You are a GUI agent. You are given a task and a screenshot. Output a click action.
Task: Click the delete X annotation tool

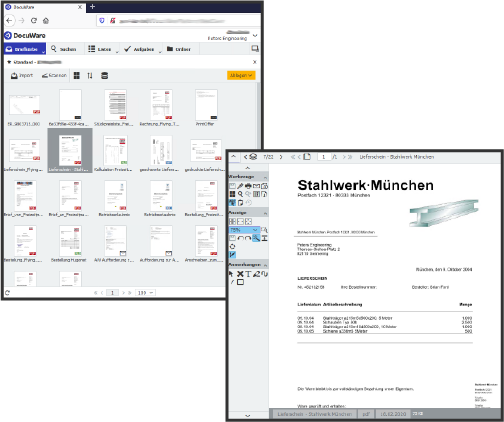(240, 274)
